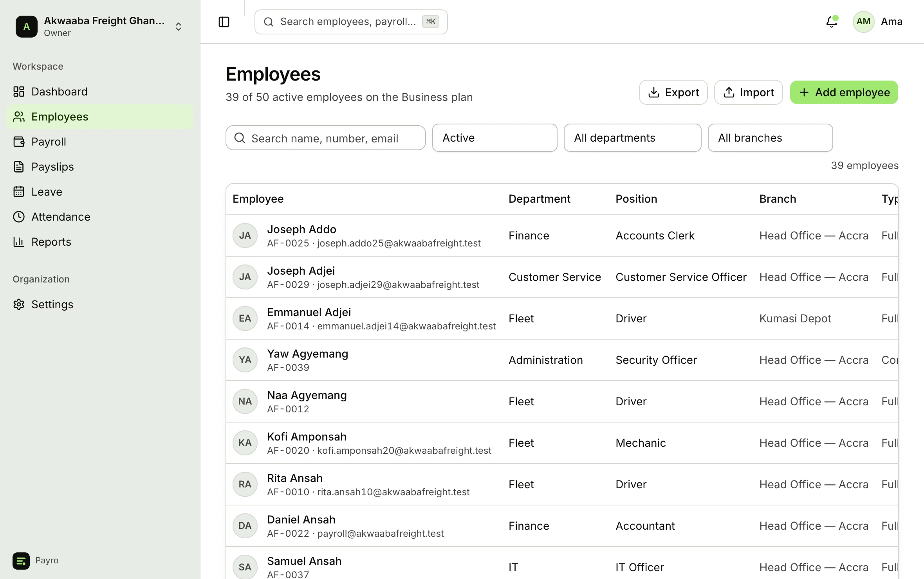Open Dashboard in the sidebar
Image resolution: width=924 pixels, height=579 pixels.
100,92
